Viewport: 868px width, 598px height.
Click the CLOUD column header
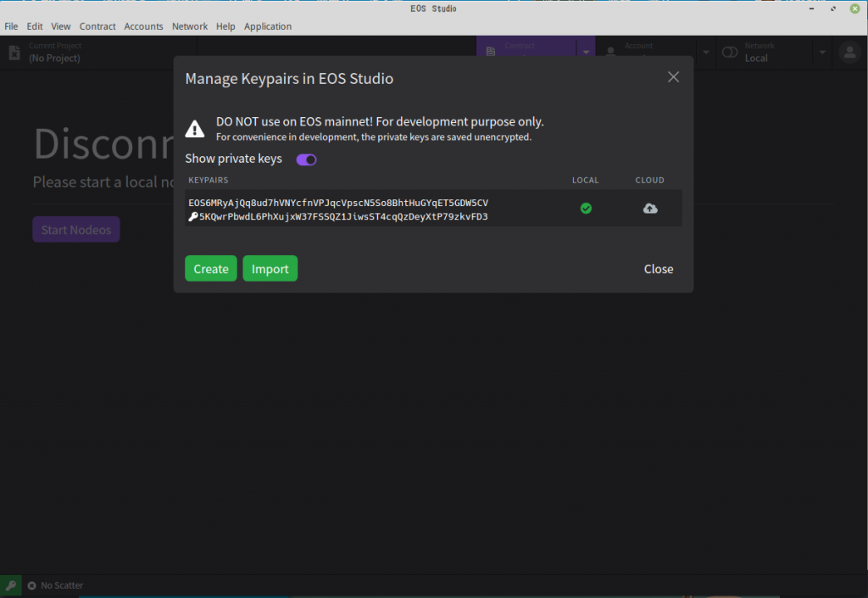[x=649, y=180]
